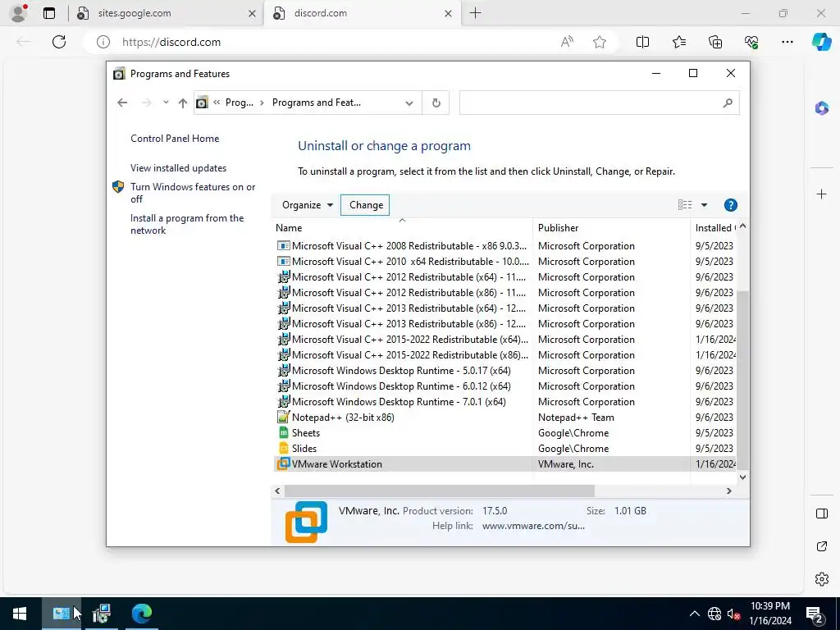This screenshot has width=840, height=630.
Task: Launch Copilot from the Edge toolbar
Action: pos(821,42)
